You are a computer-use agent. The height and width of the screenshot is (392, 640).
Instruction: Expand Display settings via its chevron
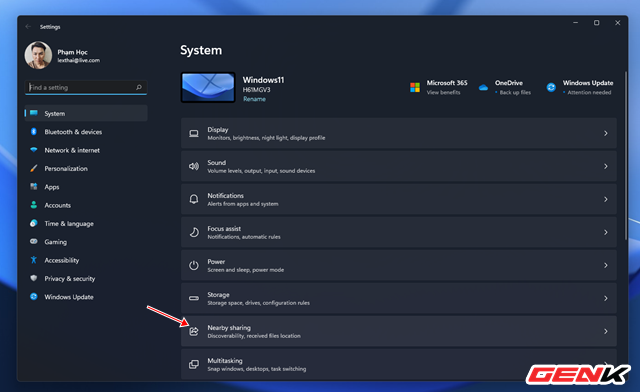(606, 134)
